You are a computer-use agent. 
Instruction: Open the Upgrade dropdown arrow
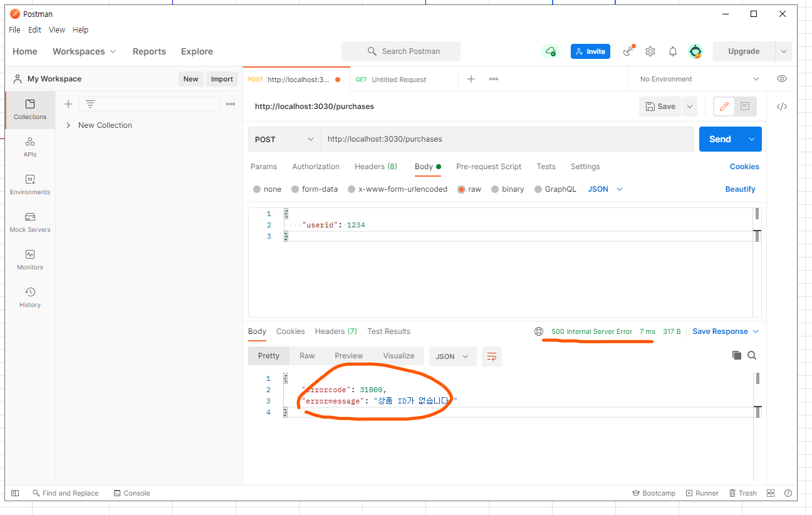[x=783, y=51]
